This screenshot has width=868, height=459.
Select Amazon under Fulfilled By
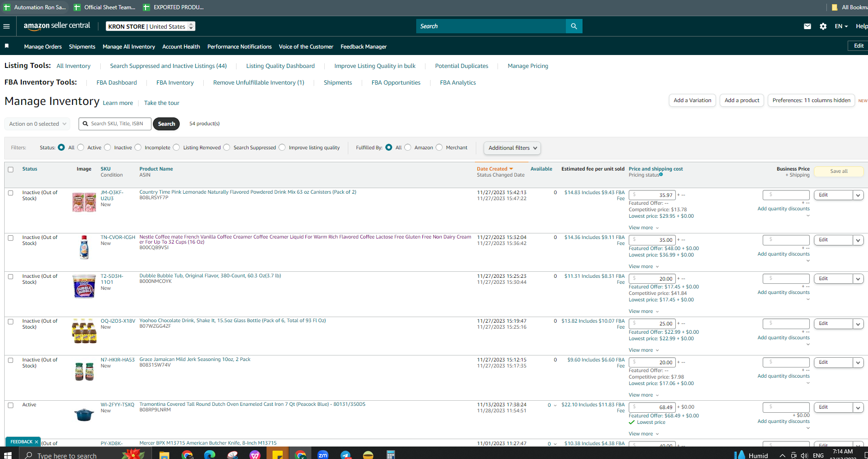tap(408, 147)
